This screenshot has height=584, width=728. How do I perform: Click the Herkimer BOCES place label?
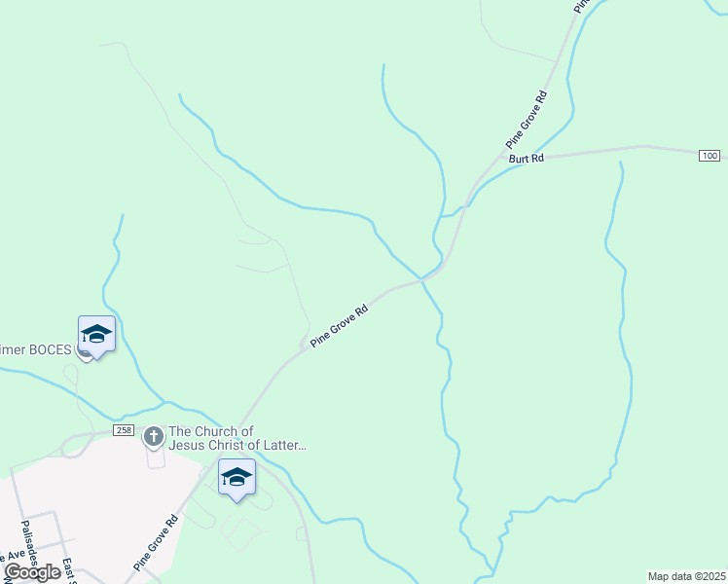pos(36,349)
